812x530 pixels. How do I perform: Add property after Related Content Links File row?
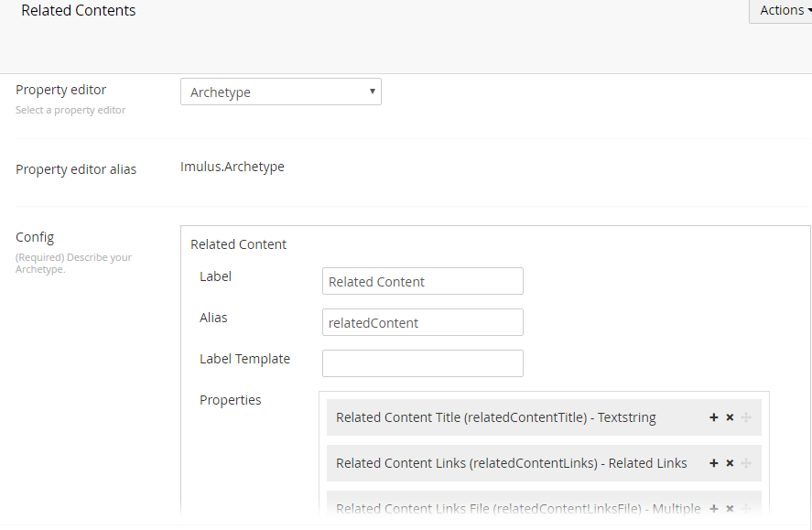pyautogui.click(x=714, y=509)
